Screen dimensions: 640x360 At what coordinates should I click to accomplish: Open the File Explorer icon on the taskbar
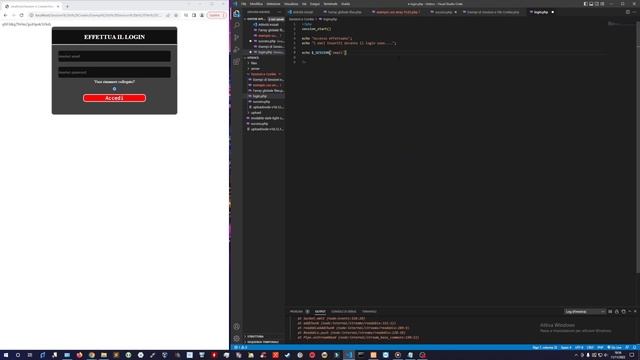(x=104, y=355)
